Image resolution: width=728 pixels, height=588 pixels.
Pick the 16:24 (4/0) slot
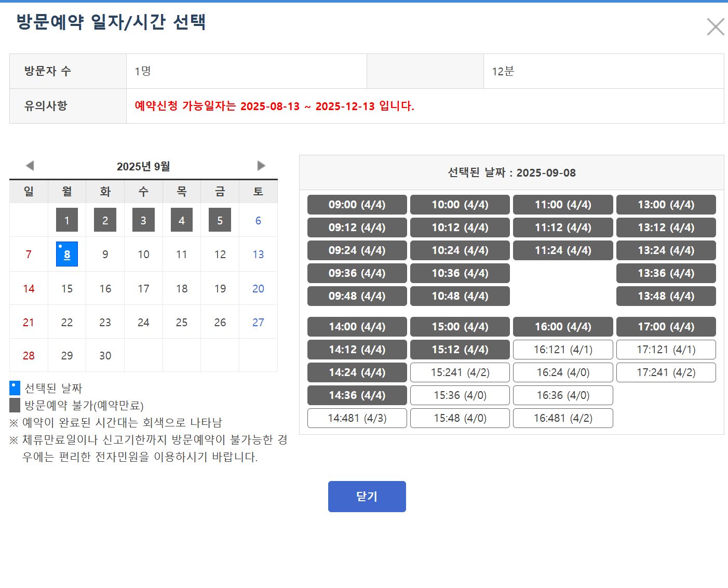click(563, 372)
